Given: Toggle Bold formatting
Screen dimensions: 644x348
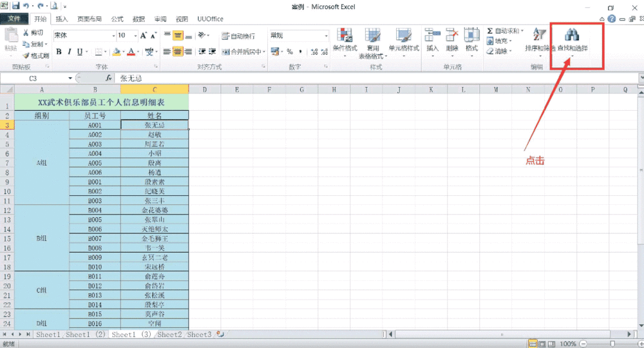Looking at the screenshot, I should coord(59,52).
